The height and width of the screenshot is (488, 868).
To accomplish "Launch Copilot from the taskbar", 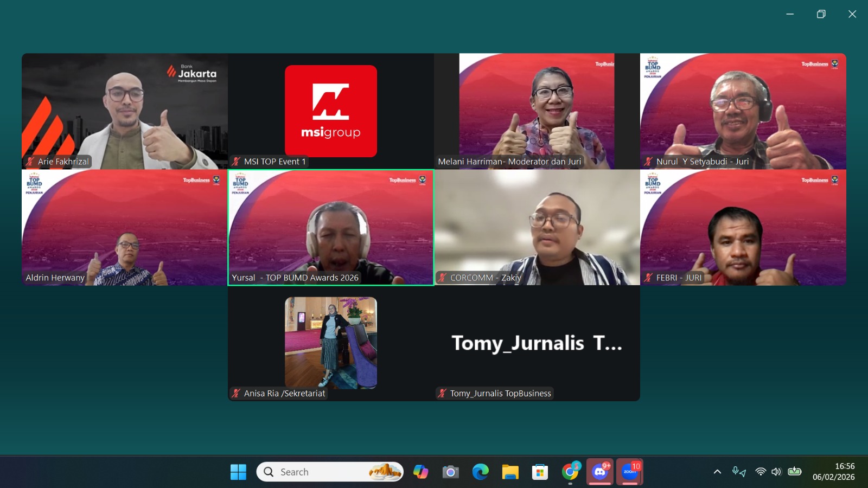I will click(420, 472).
